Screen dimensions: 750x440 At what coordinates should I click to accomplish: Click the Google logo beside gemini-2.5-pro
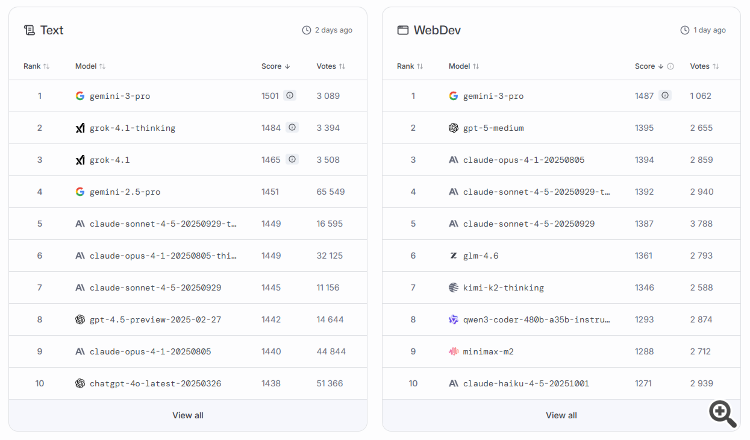coord(80,192)
